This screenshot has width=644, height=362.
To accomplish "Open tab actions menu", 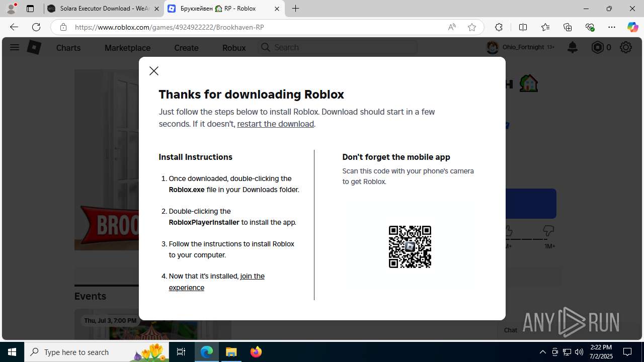I will tap(30, 9).
